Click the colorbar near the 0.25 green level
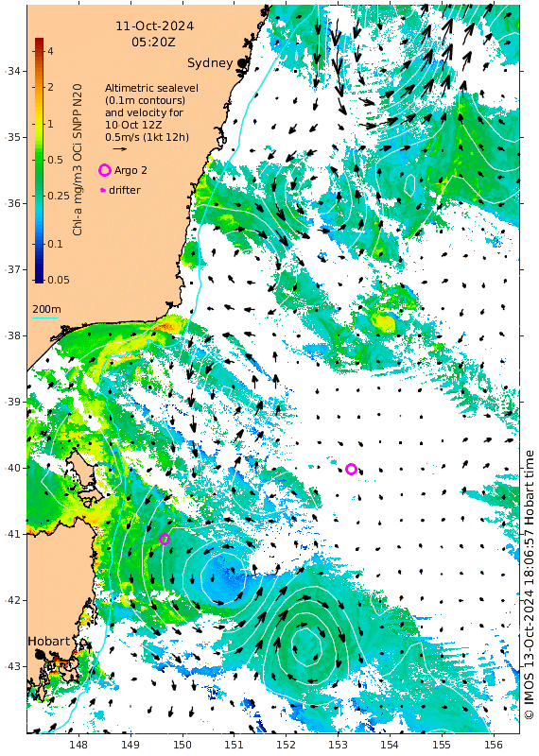Image resolution: width=539 pixels, height=756 pixels. coord(39,196)
